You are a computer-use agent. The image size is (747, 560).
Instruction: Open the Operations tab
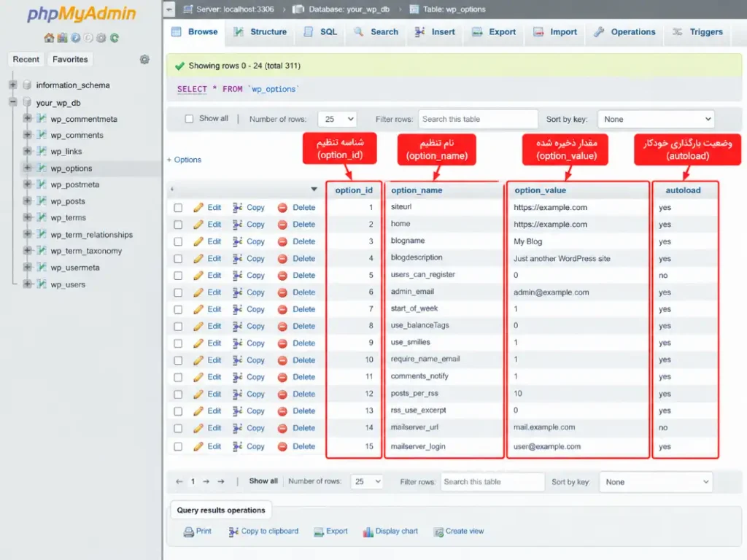pos(624,32)
